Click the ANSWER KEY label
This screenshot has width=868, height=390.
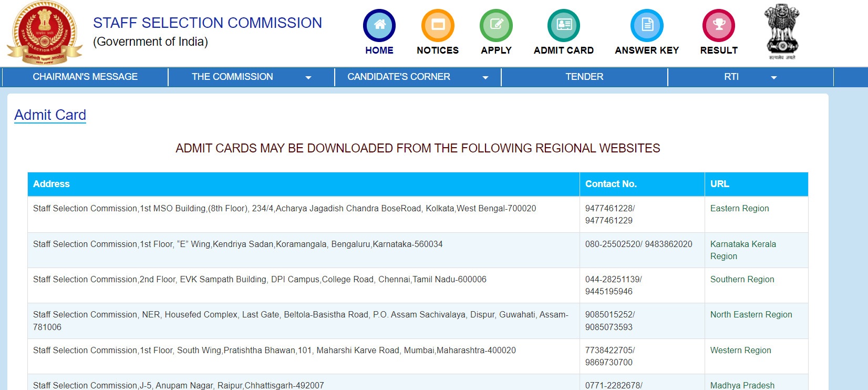[x=647, y=50]
